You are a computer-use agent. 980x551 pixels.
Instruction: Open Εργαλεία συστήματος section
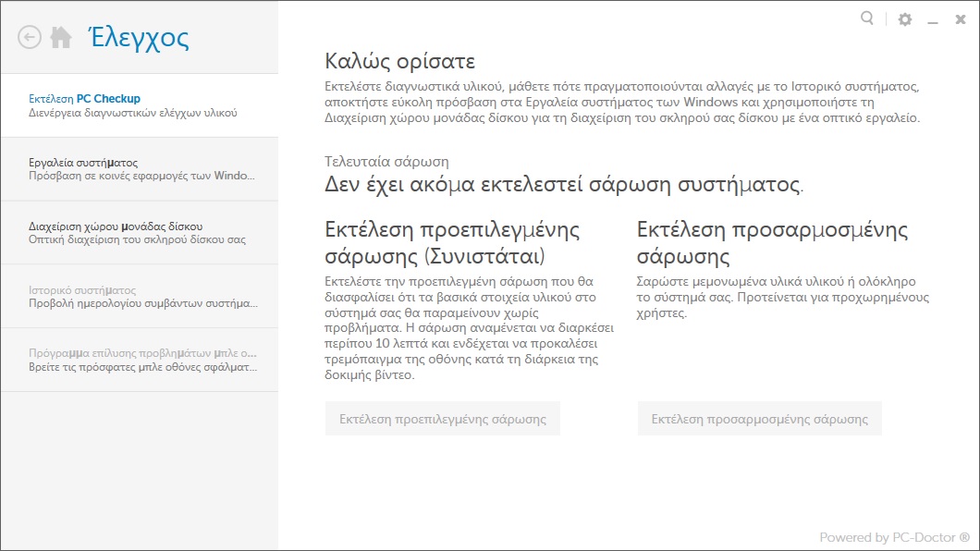click(x=140, y=169)
